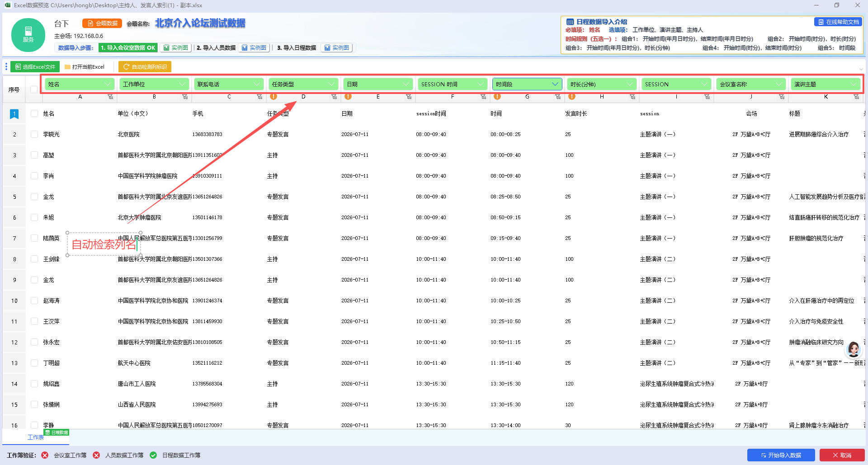This screenshot has height=465, width=868.
Task: Open the SESSION column mapping dropdown
Action: 676,84
